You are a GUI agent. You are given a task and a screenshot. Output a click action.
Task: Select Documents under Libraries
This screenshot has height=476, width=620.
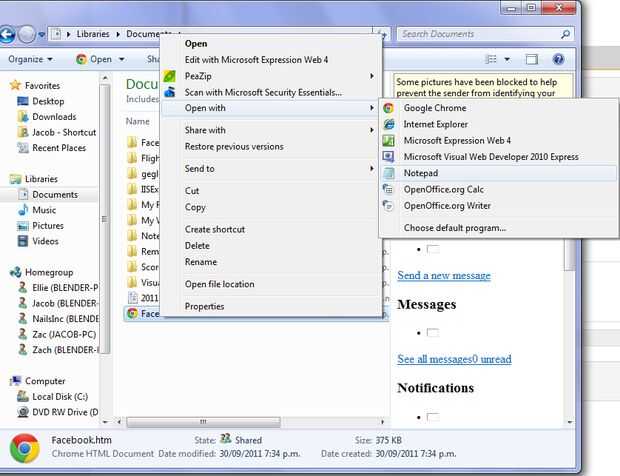point(55,195)
